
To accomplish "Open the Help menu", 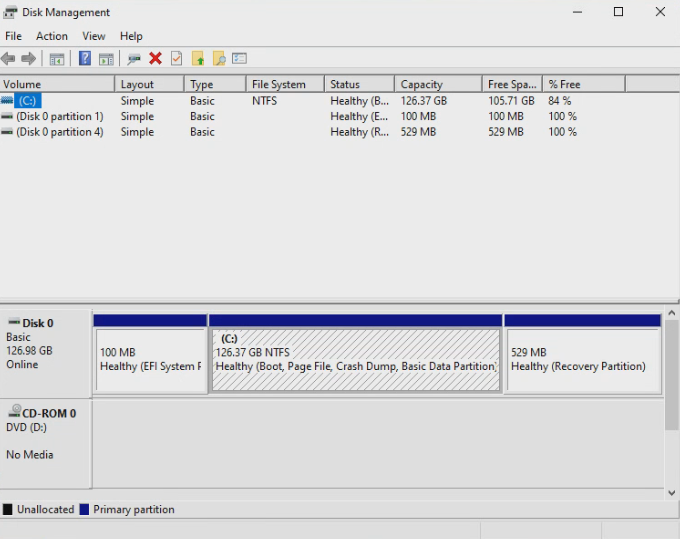I will 131,36.
